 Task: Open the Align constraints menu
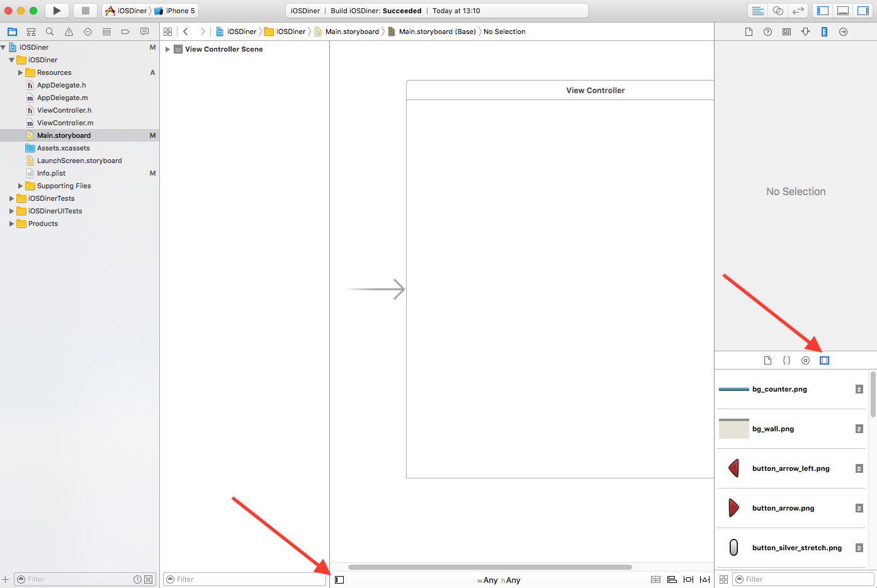[x=672, y=579]
